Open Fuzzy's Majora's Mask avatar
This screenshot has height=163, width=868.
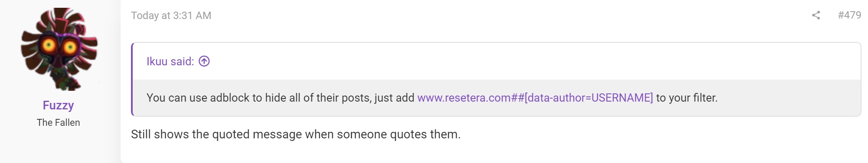59,49
